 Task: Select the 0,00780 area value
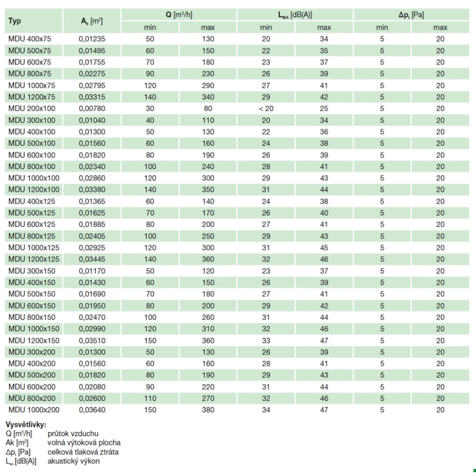[x=92, y=109]
